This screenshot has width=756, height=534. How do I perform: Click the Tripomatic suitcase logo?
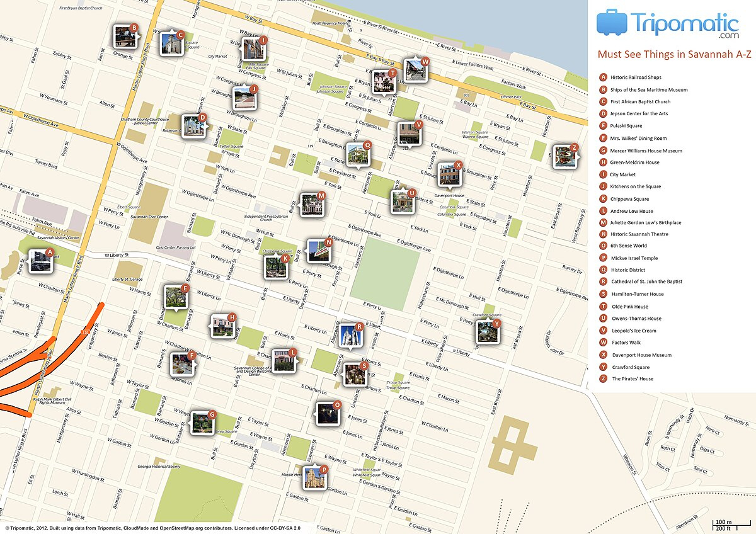[611, 22]
